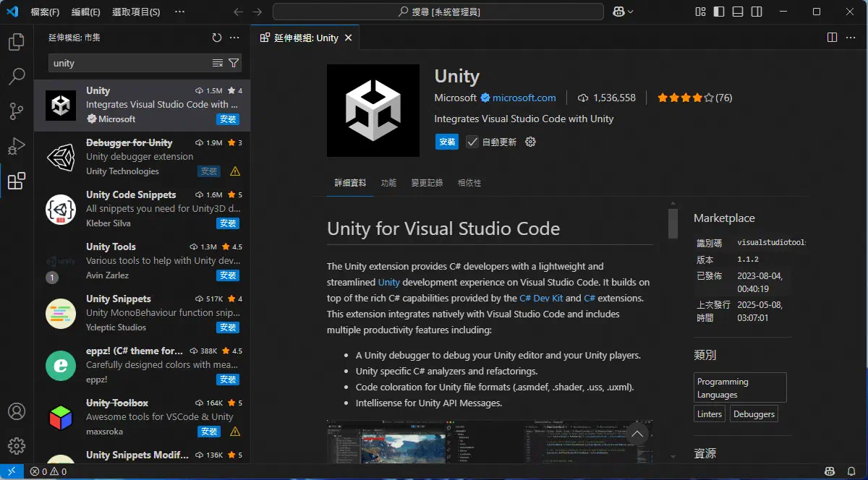Viewport: 868px width, 480px height.
Task: Open the Manage gear at bottom of activity bar
Action: (16, 446)
